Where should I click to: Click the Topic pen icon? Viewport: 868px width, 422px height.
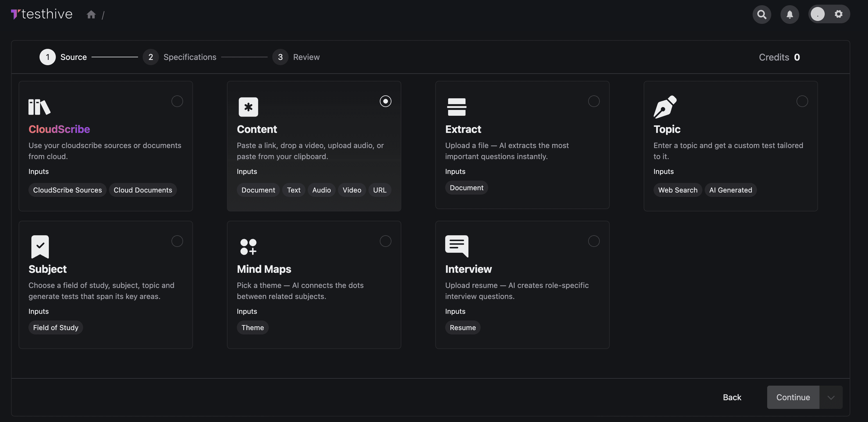point(665,107)
